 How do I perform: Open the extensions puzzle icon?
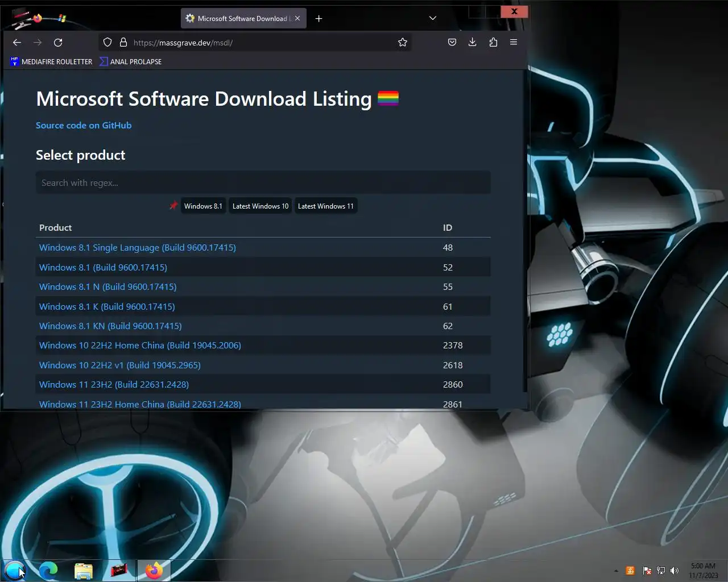coord(493,43)
